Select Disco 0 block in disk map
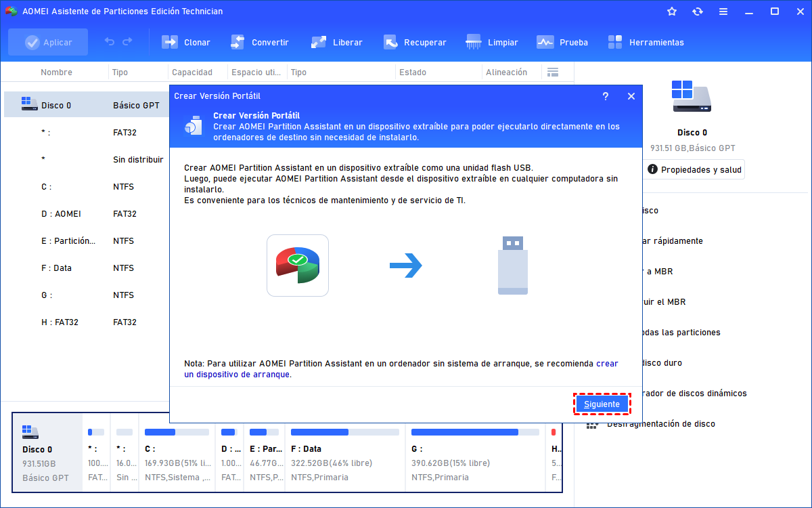The width and height of the screenshot is (812, 508). click(48, 452)
